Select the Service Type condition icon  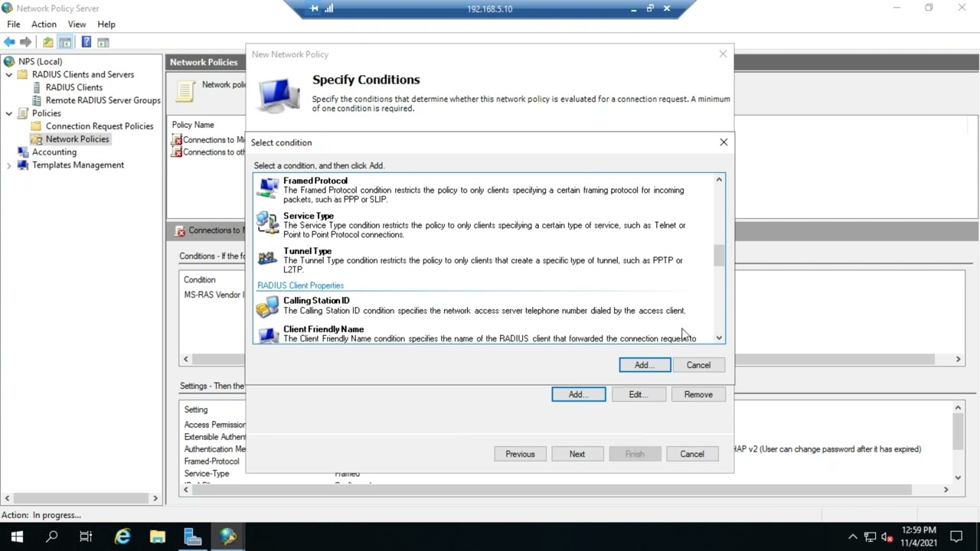[x=268, y=223]
